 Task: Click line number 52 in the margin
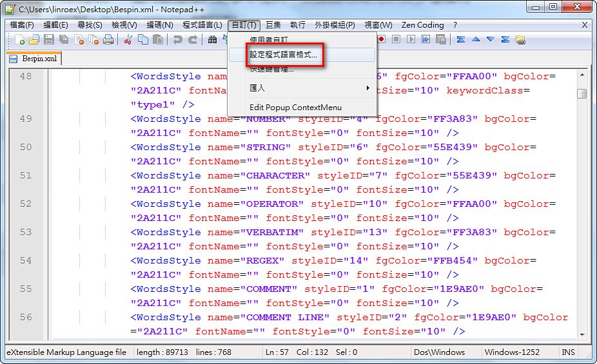(x=26, y=204)
